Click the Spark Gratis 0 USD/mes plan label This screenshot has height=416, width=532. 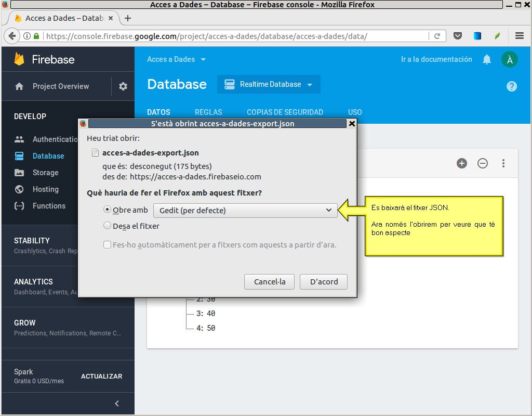pos(39,376)
